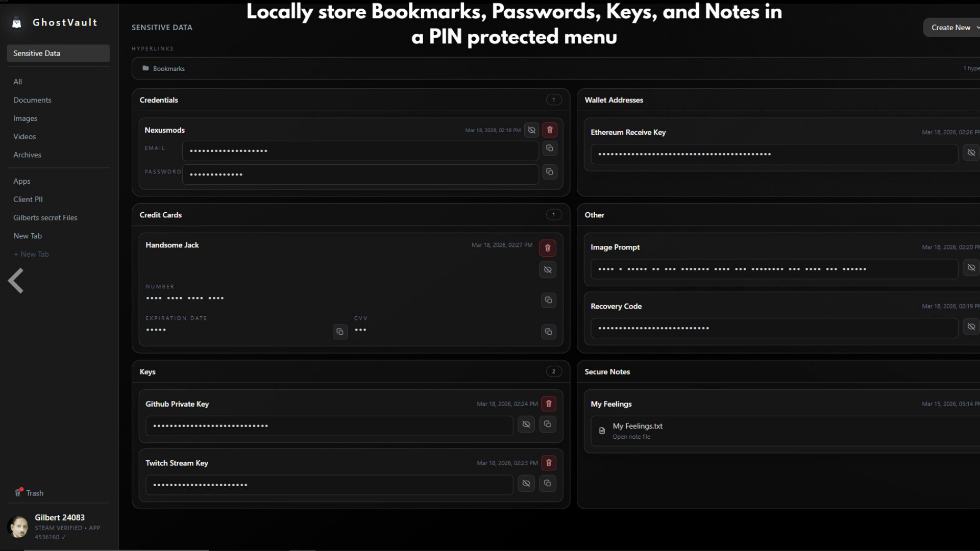Viewport: 980px width, 551px height.
Task: Click the Bookmarks folder icon
Action: [x=145, y=68]
